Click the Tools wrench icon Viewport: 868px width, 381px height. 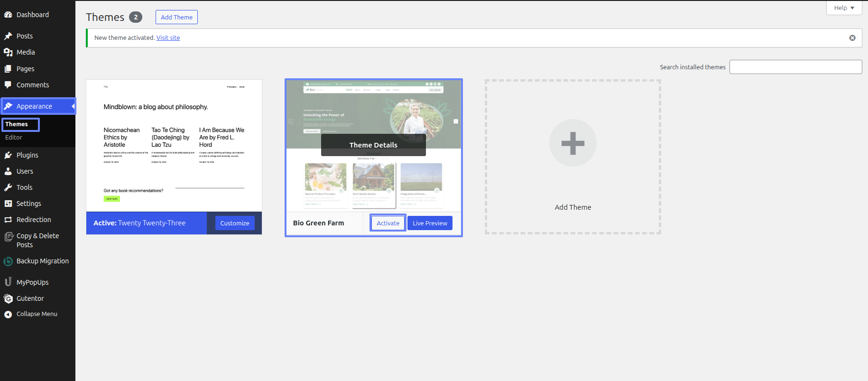click(8, 187)
